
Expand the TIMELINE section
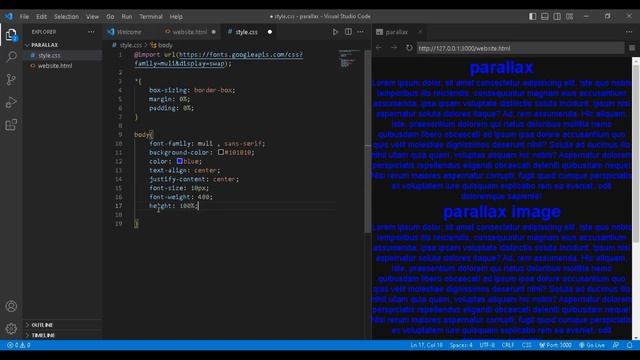[43, 335]
